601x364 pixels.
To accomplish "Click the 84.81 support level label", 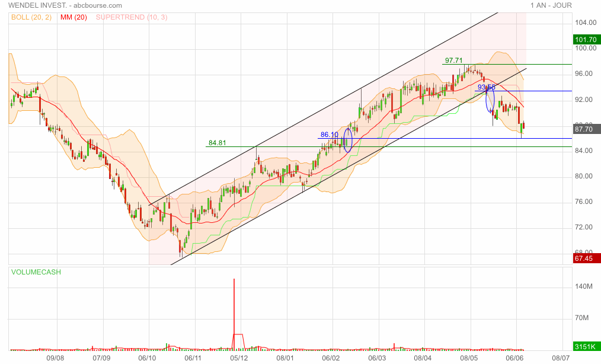I will (217, 143).
